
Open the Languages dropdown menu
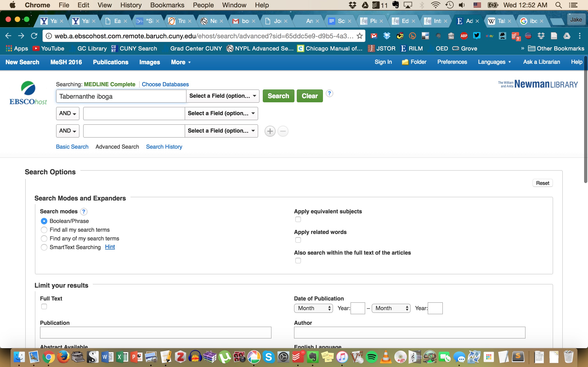point(494,62)
